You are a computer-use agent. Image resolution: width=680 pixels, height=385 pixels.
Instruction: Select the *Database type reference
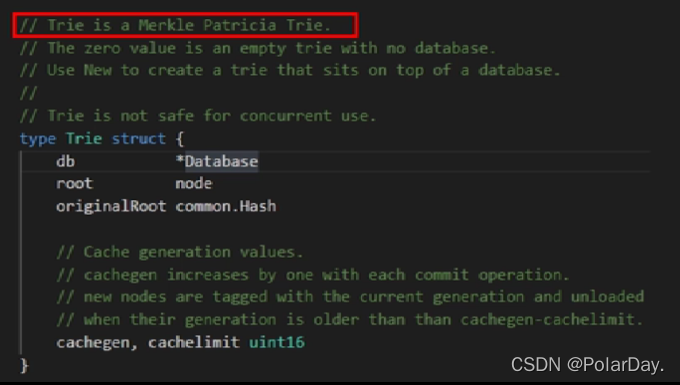pyautogui.click(x=217, y=161)
